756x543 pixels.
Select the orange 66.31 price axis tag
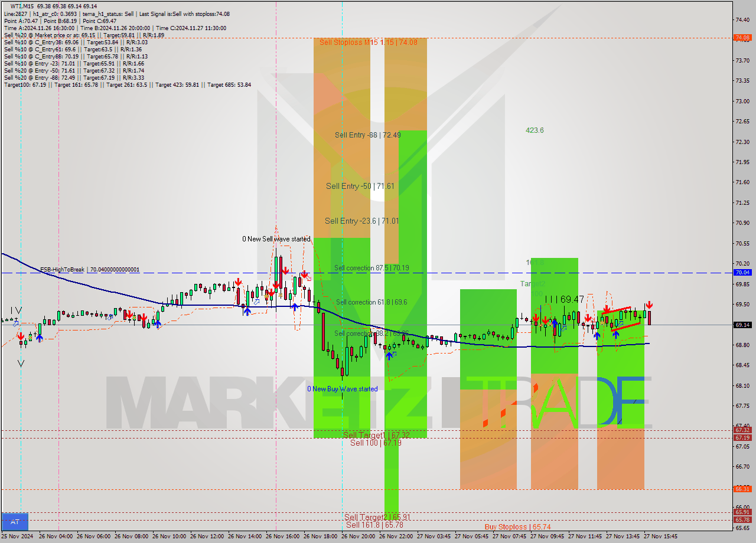(742, 489)
